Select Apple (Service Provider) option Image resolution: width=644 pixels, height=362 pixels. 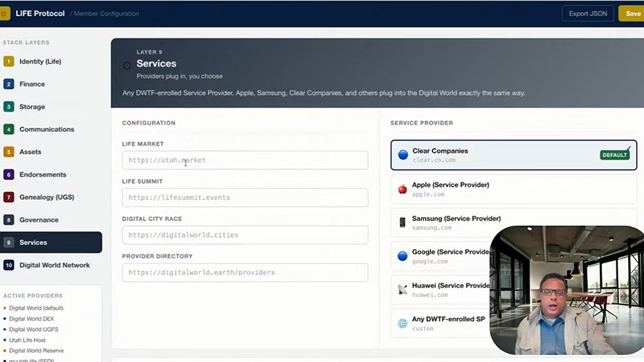514,189
